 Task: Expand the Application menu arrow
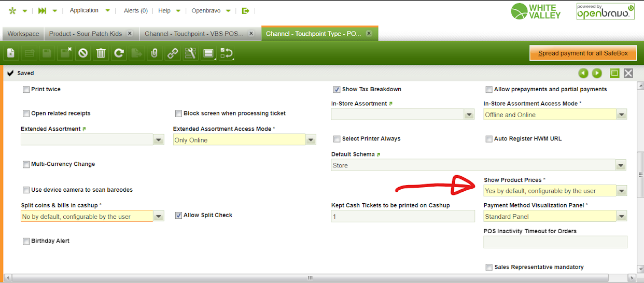pyautogui.click(x=107, y=10)
